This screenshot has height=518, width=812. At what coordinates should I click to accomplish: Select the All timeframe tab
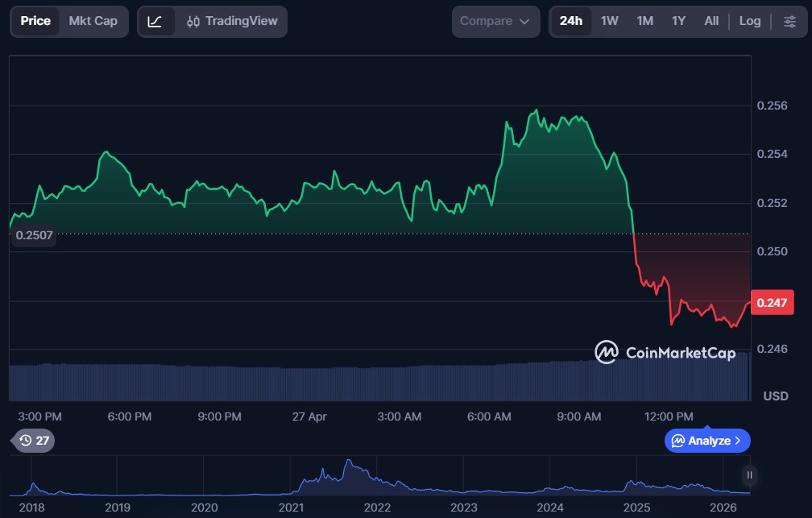(x=711, y=21)
